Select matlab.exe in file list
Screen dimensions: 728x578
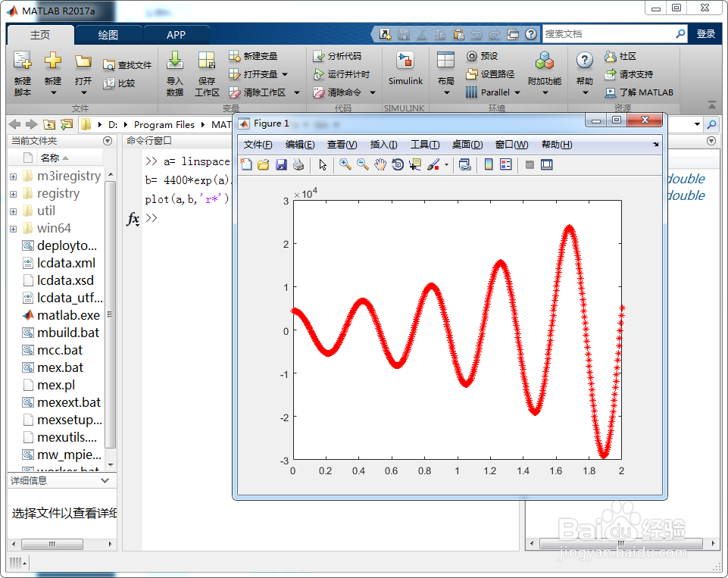point(61,315)
